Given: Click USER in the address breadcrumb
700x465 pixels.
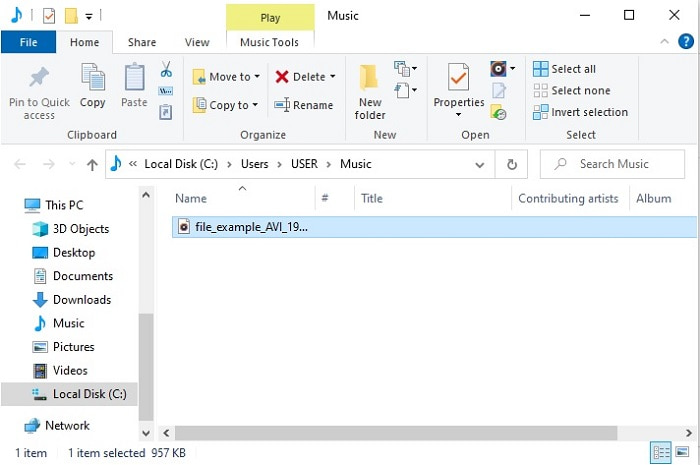Looking at the screenshot, I should coord(304,164).
